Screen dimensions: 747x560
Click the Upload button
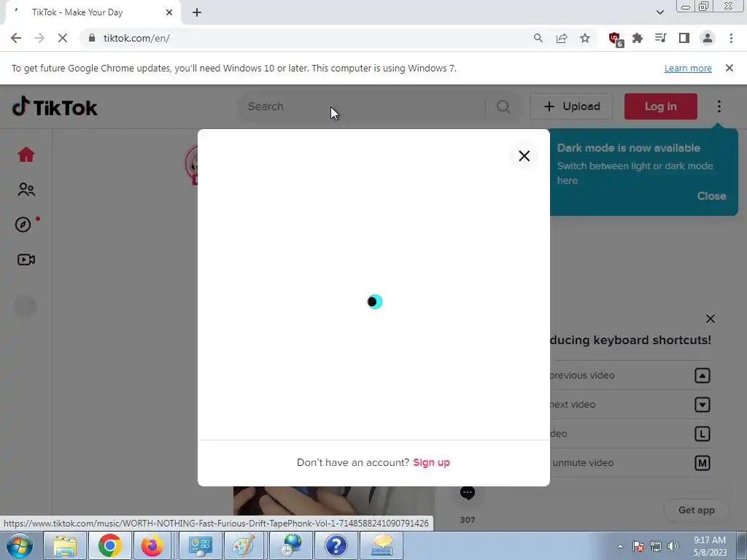[x=571, y=106]
